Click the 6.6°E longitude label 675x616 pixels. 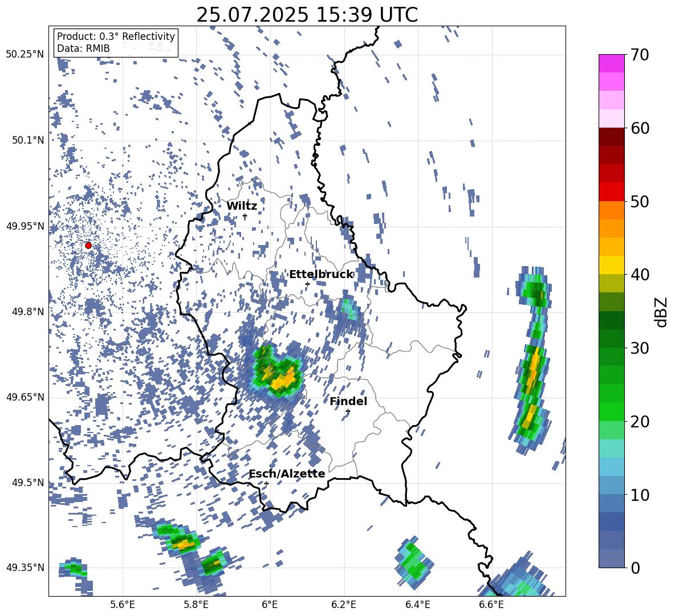pyautogui.click(x=491, y=605)
